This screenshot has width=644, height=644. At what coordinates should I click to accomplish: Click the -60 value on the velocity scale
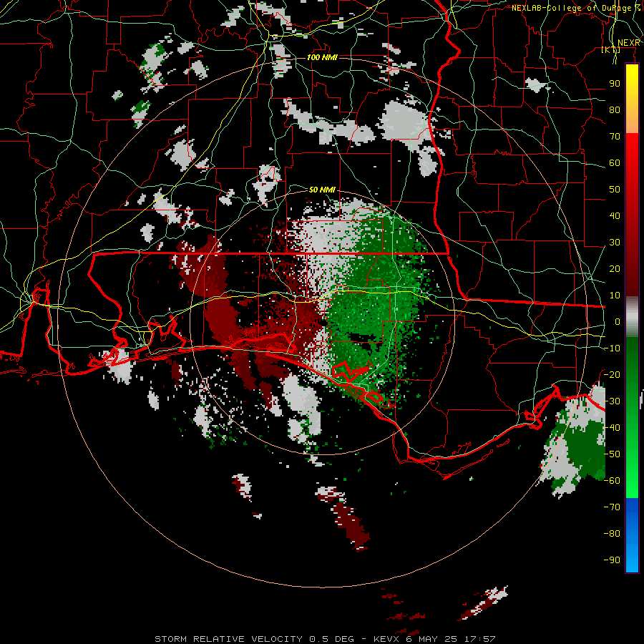click(x=612, y=481)
